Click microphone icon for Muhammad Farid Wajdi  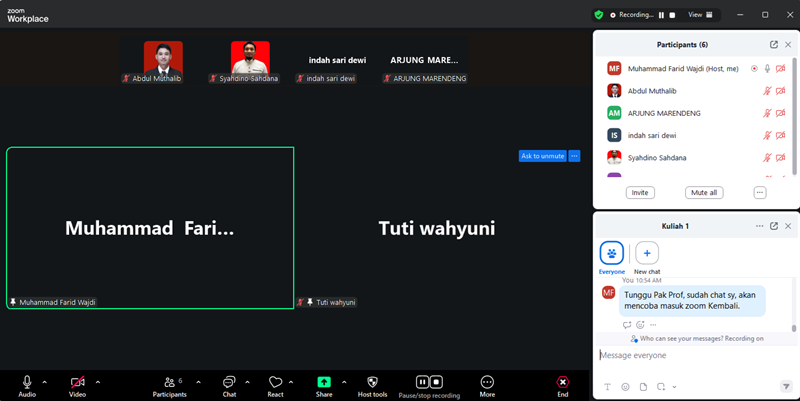(x=767, y=68)
